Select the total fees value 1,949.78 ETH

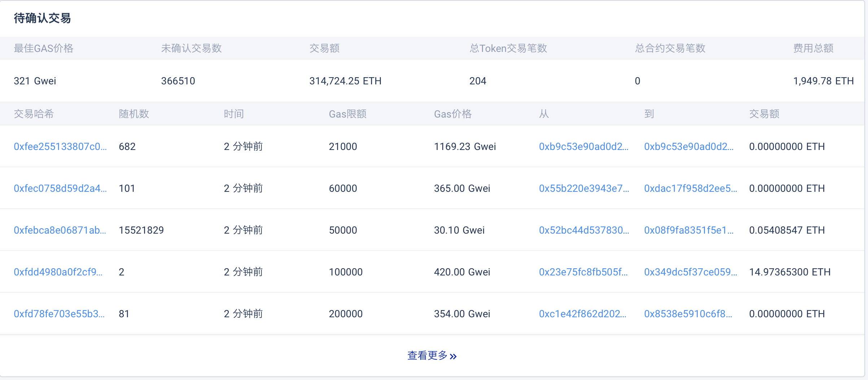point(823,81)
